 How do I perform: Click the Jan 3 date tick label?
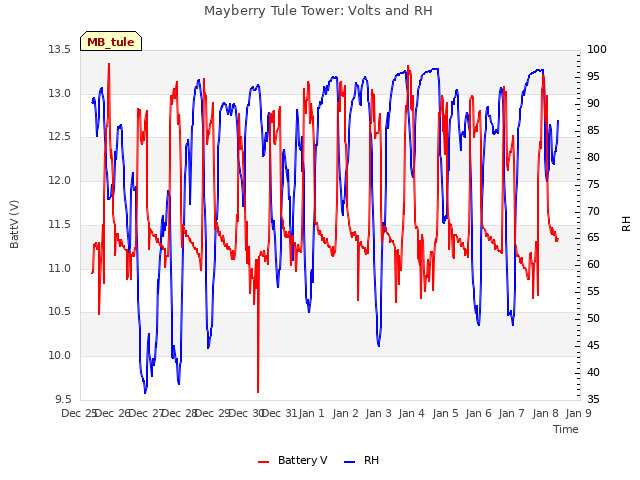pos(379,413)
